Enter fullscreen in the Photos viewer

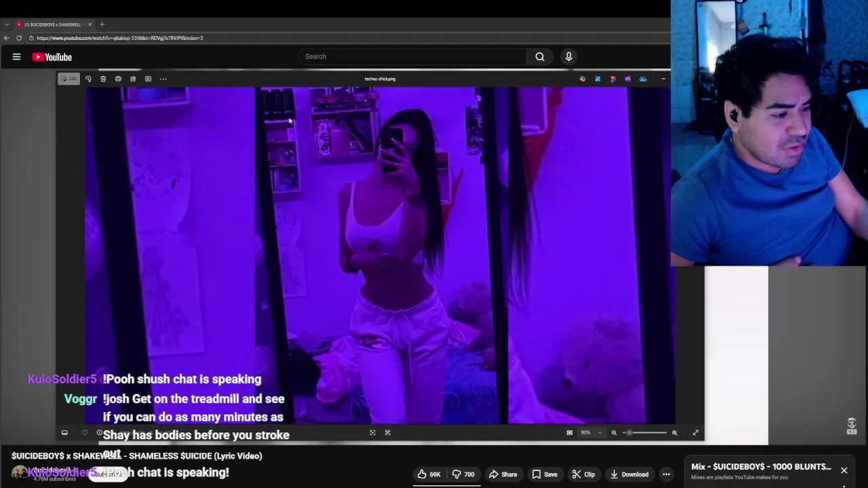tap(695, 432)
